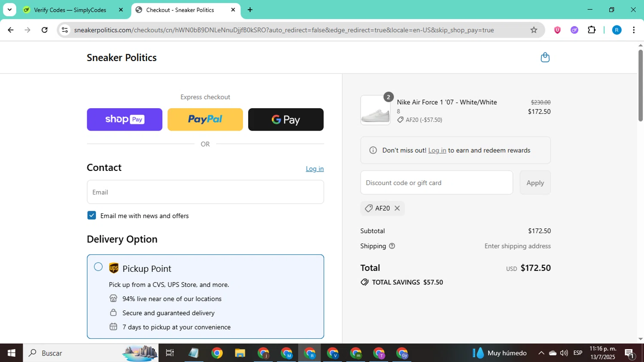Focus the Discount code or gift card field
The height and width of the screenshot is (362, 644).
click(x=437, y=183)
